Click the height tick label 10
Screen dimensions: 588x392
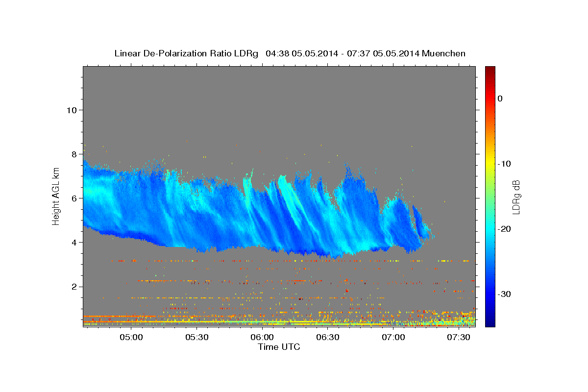tap(71, 110)
